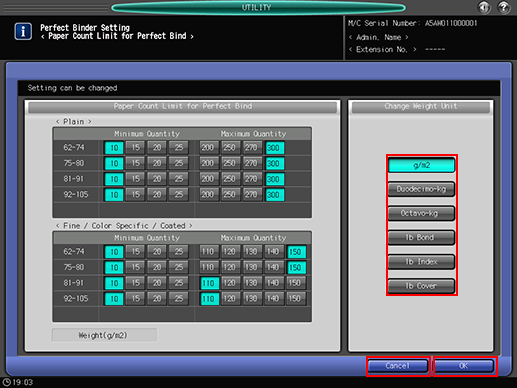Set Plain 81-91 minimum quantity to 25
The width and height of the screenshot is (517, 388).
[179, 179]
